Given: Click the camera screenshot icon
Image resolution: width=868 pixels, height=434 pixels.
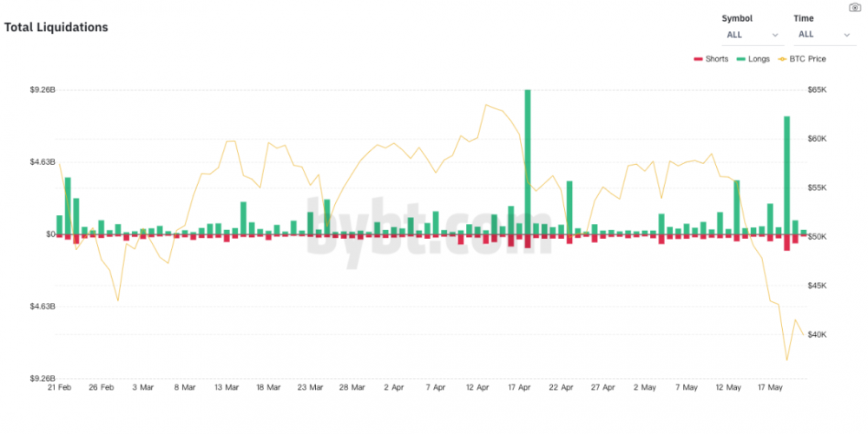Looking at the screenshot, I should pos(854,7).
